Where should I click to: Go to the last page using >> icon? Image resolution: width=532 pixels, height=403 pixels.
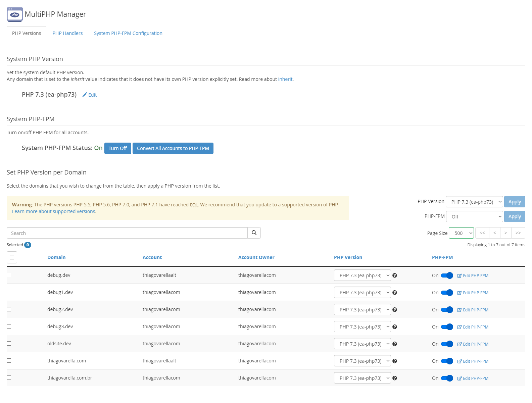coord(518,233)
